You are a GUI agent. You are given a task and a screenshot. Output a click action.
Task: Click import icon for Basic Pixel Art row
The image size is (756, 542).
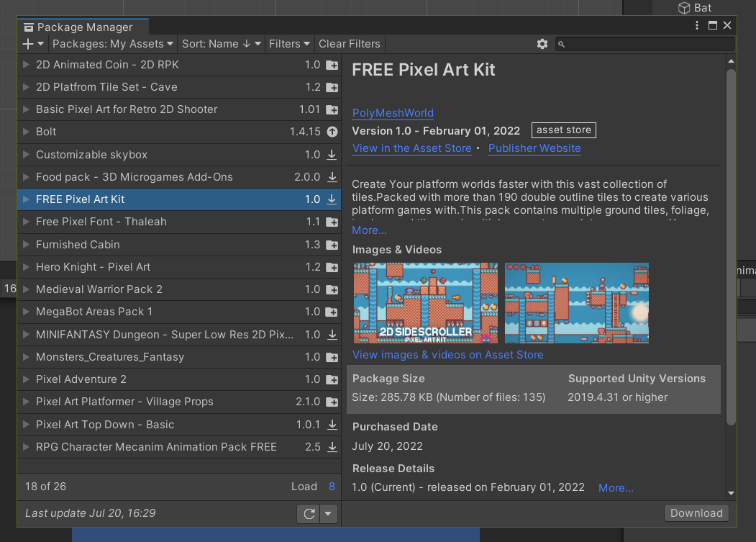332,109
